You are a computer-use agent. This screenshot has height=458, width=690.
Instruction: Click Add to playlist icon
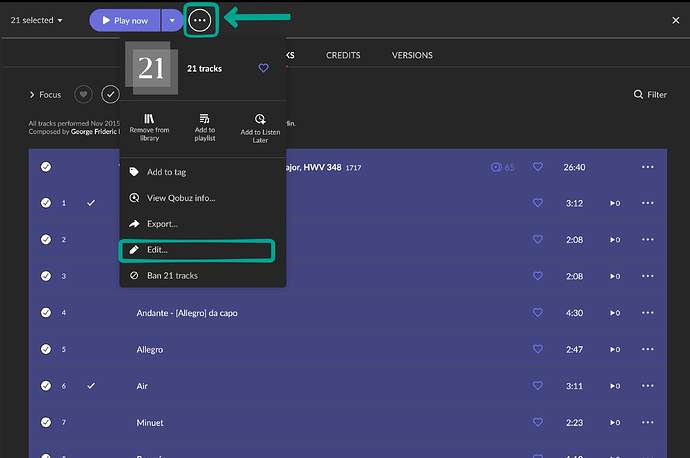[204, 119]
